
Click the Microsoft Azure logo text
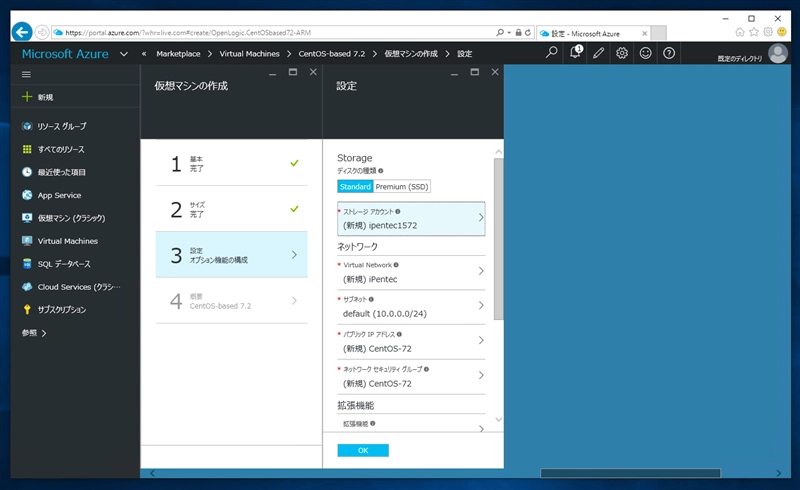pyautogui.click(x=65, y=54)
